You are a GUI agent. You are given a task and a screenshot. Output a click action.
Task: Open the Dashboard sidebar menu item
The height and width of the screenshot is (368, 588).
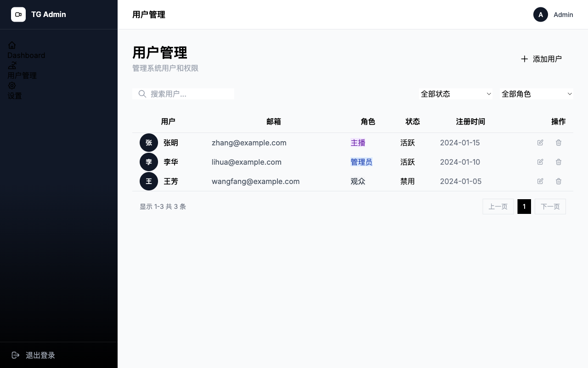click(26, 51)
